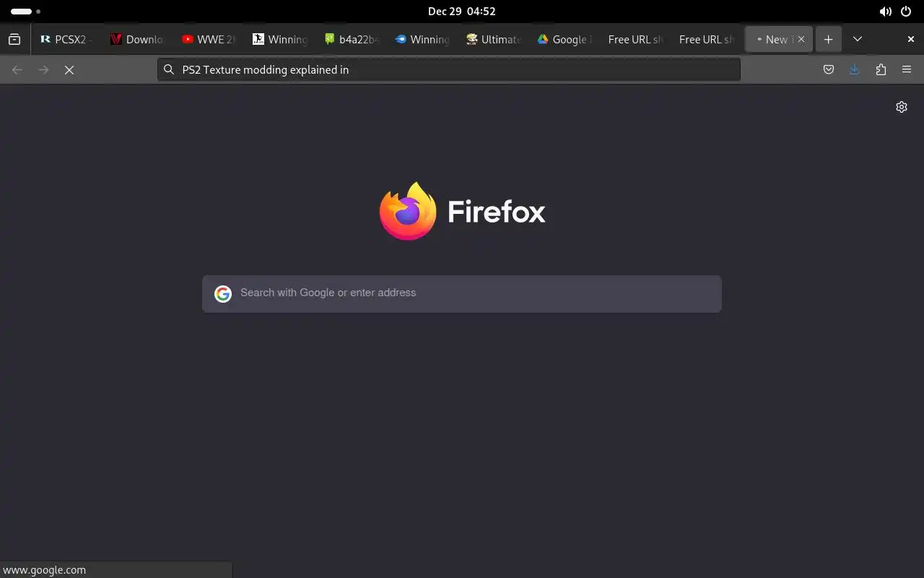Go forward with the arrow button

pyautogui.click(x=43, y=70)
